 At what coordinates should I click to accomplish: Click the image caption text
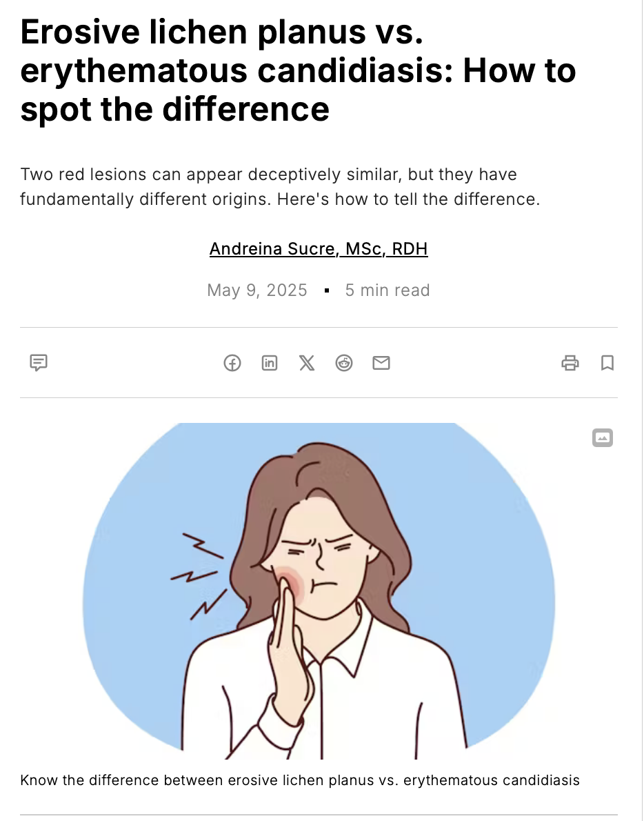tap(300, 780)
